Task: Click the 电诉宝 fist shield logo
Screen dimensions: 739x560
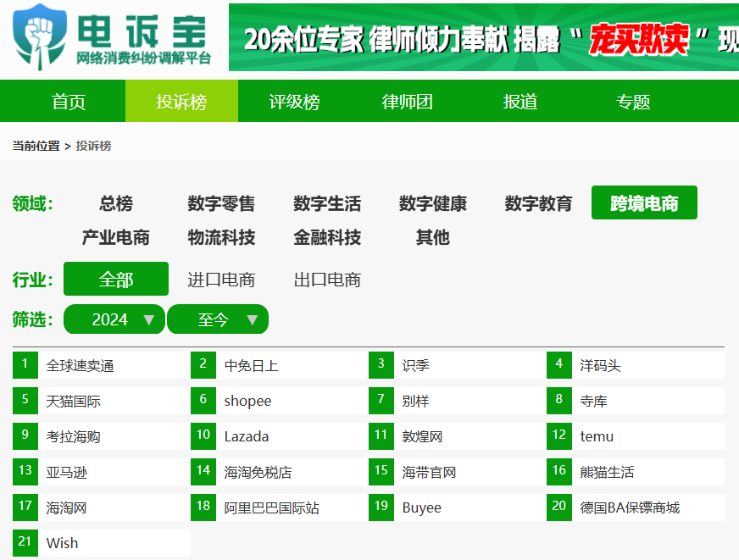Action: 40,37
